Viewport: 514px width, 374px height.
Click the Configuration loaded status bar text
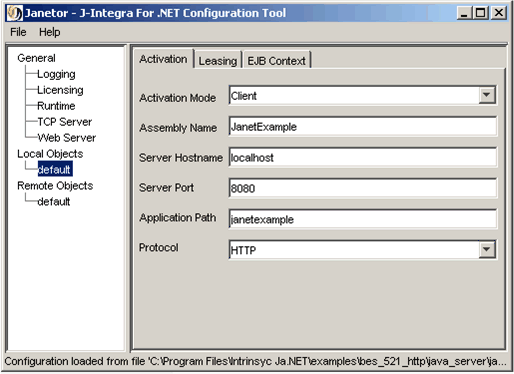coord(255,361)
